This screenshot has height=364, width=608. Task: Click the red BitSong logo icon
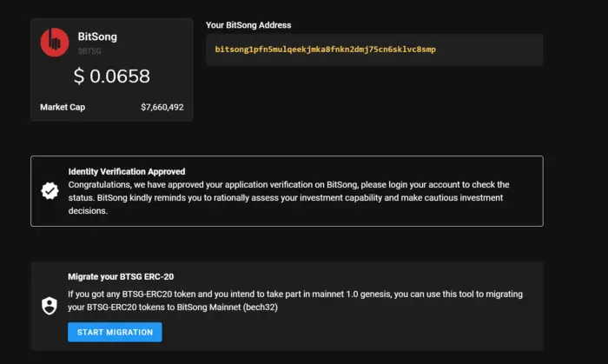[x=55, y=43]
